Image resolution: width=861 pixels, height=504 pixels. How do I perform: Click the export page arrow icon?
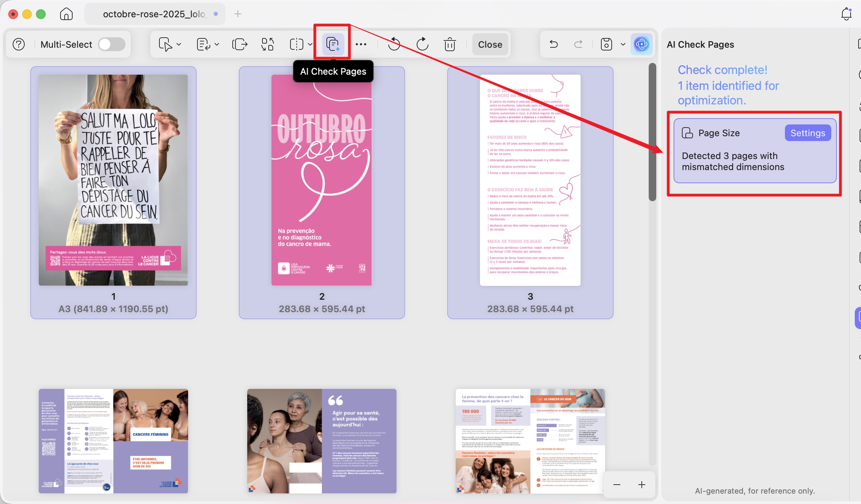[240, 44]
